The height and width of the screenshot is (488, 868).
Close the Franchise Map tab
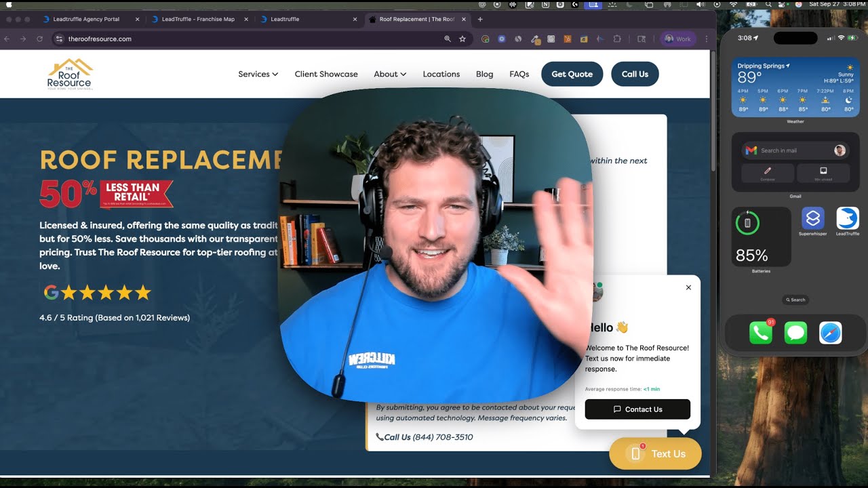click(246, 19)
